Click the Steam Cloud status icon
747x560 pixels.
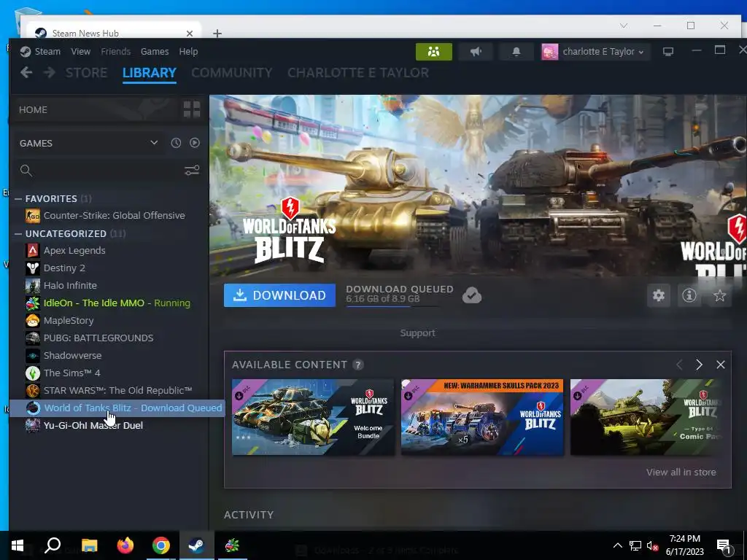pyautogui.click(x=472, y=296)
